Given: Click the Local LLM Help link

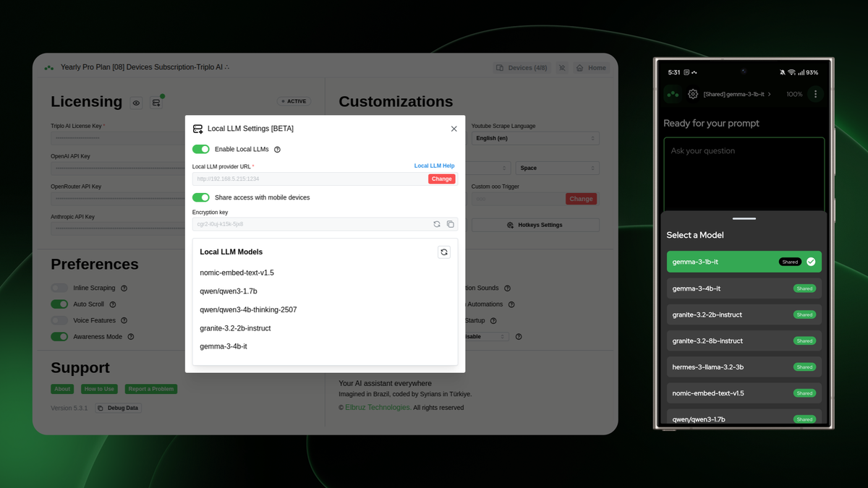Looking at the screenshot, I should coord(434,165).
